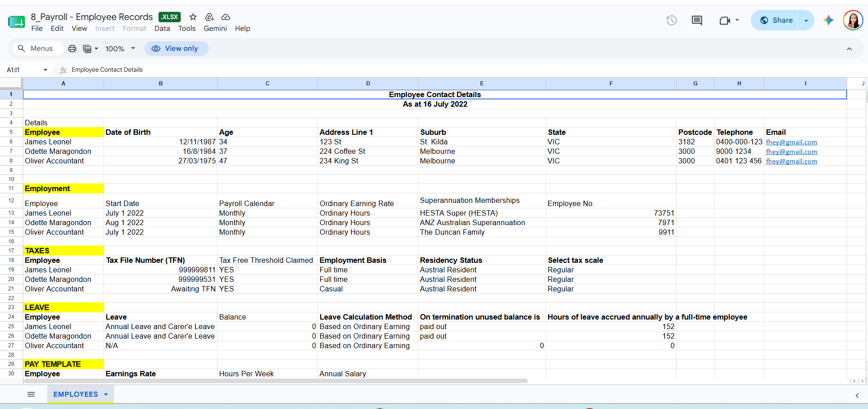Select the 'Tax File Number (TFN)' header cell
Viewport: 868px width, 409px height.
(x=160, y=260)
